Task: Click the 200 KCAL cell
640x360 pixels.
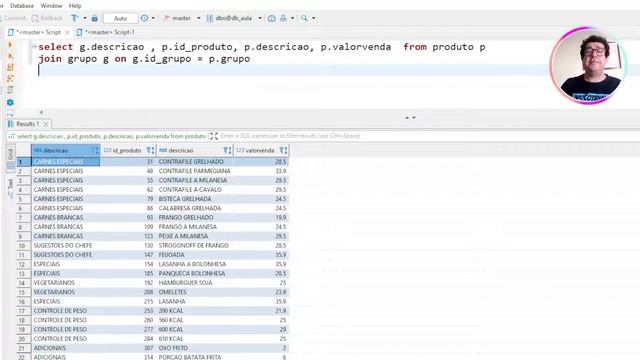Action: pos(194,311)
